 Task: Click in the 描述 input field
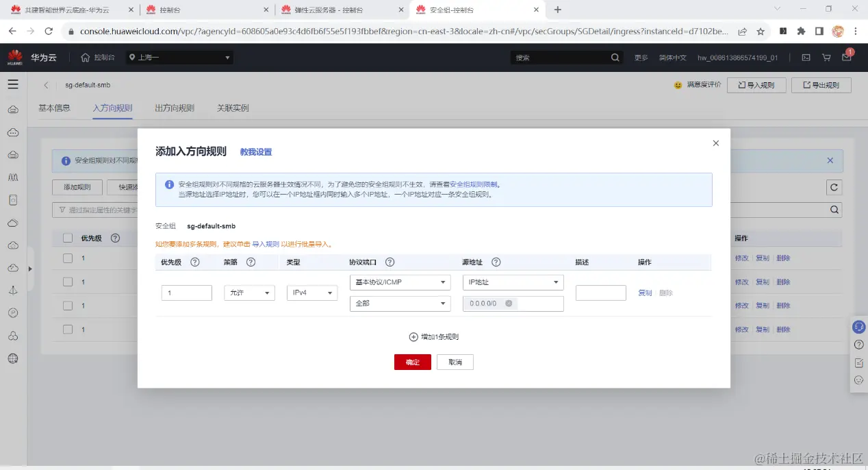601,293
